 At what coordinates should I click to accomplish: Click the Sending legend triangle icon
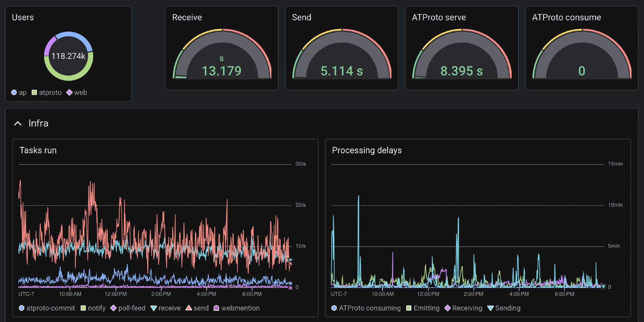pyautogui.click(x=490, y=308)
